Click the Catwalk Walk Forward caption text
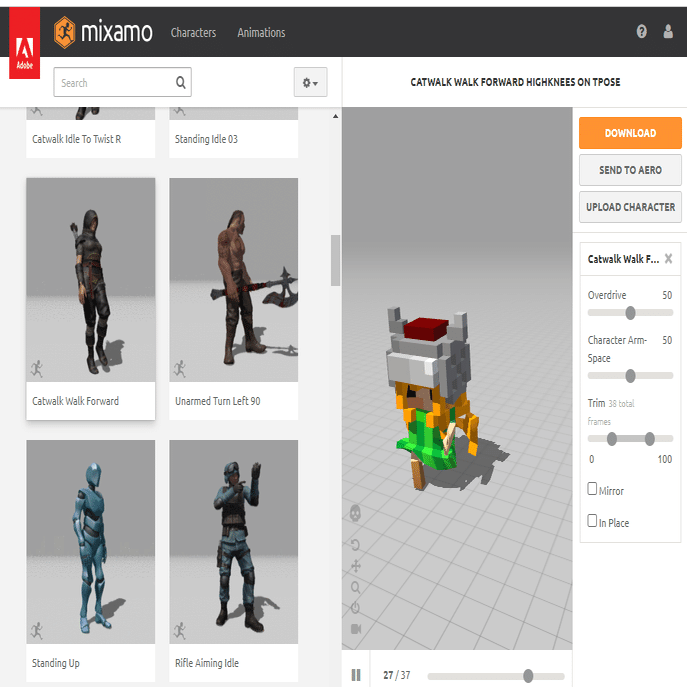The width and height of the screenshot is (687, 687). point(75,401)
